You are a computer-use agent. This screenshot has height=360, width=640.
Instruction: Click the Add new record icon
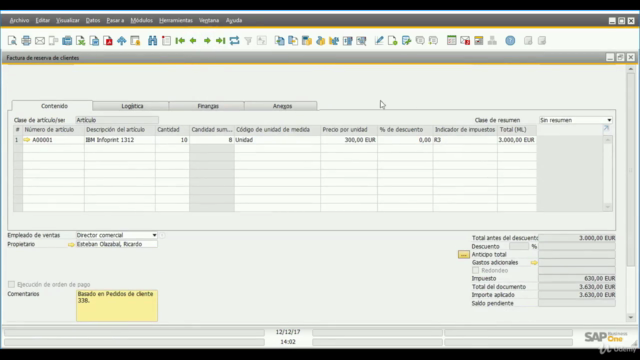[166, 40]
